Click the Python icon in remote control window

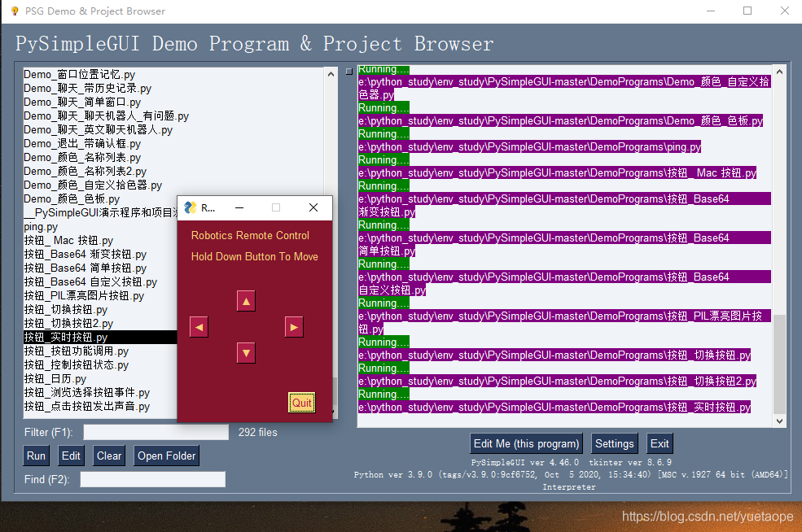pos(191,207)
